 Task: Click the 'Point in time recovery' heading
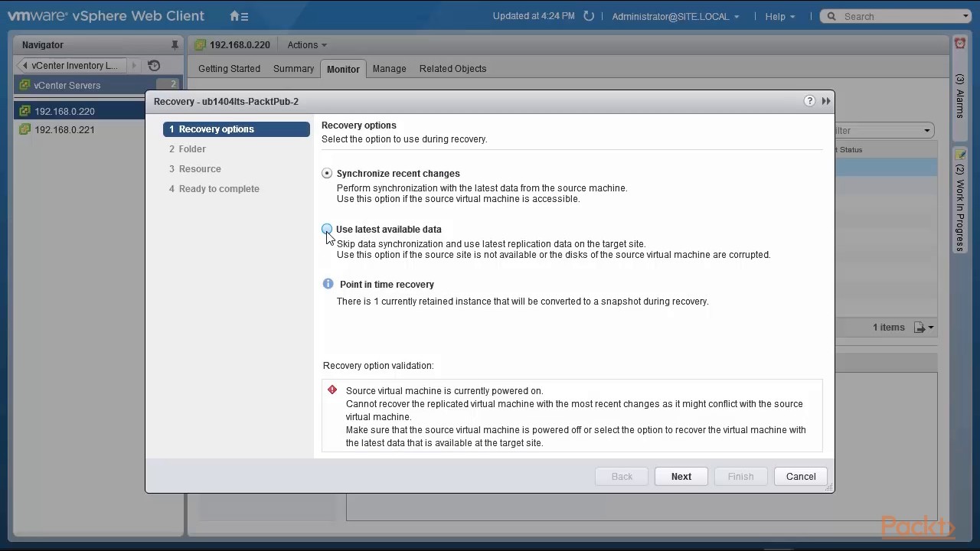387,285
